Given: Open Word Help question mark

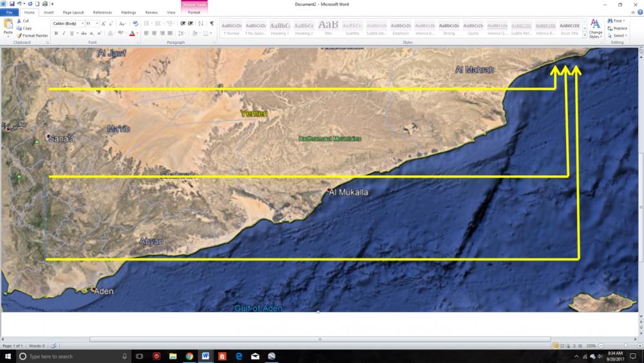Looking at the screenshot, I should pos(640,12).
